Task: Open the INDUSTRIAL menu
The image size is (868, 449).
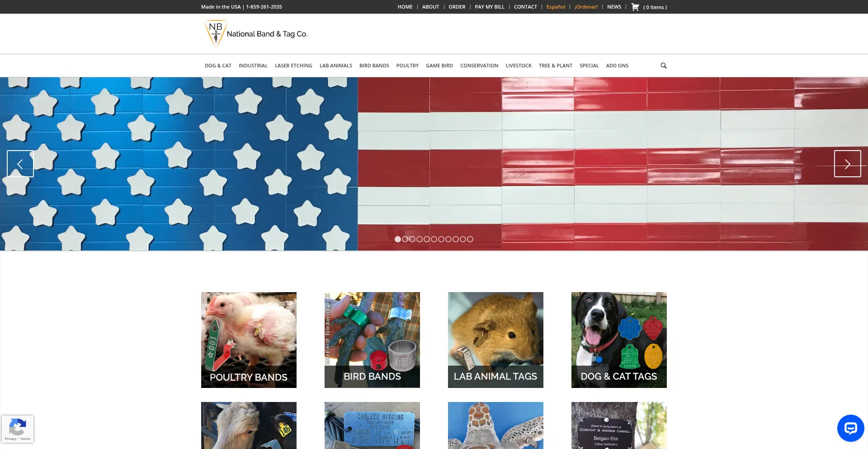Action: (x=253, y=66)
